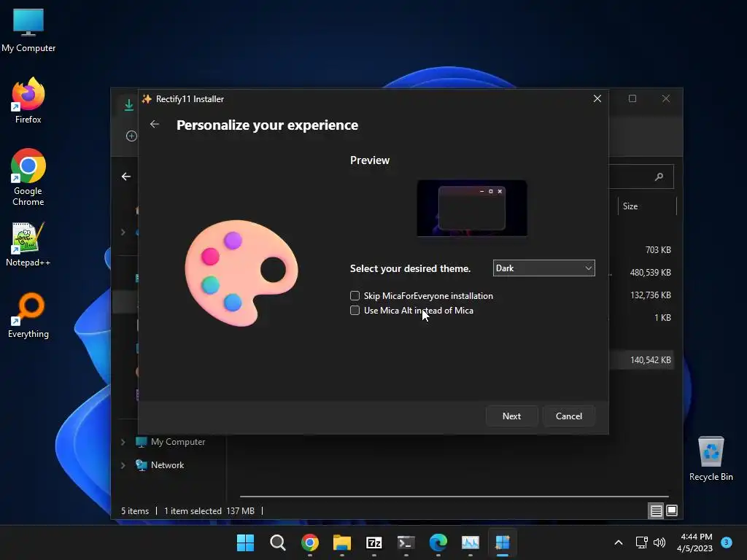Open the theme dropdown showing Dark
Image resolution: width=747 pixels, height=560 pixels.
point(543,268)
